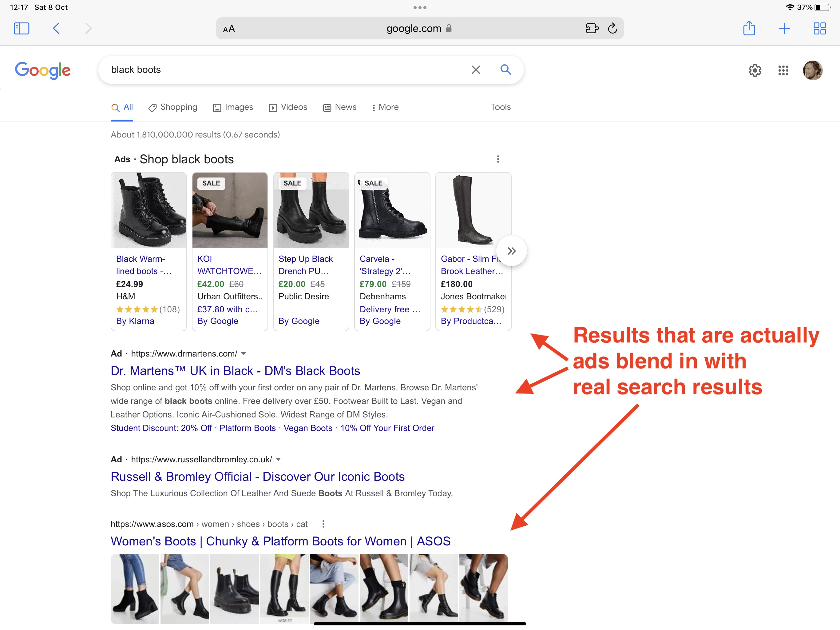This screenshot has width=840, height=630.
Task: Tap Jones Bootmaker tall boot image
Action: (x=473, y=210)
